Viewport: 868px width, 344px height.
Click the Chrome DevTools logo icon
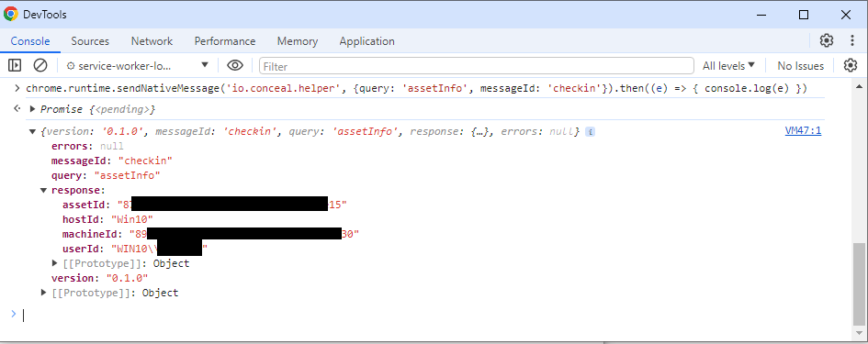click(x=10, y=15)
